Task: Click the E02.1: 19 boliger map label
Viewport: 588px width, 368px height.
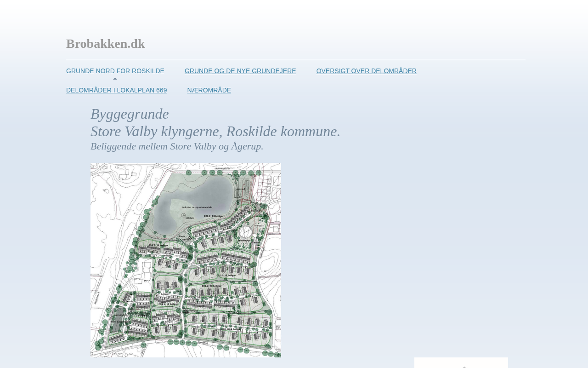Action: 226,275
